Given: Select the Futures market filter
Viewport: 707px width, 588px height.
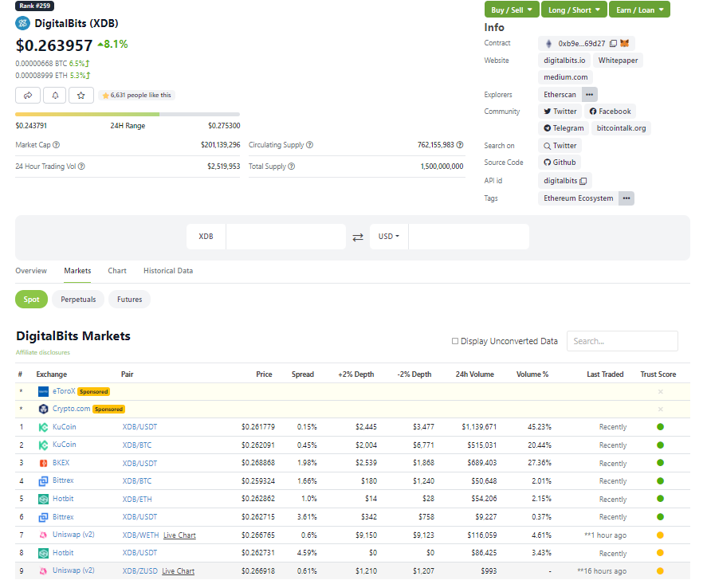Looking at the screenshot, I should pos(129,300).
